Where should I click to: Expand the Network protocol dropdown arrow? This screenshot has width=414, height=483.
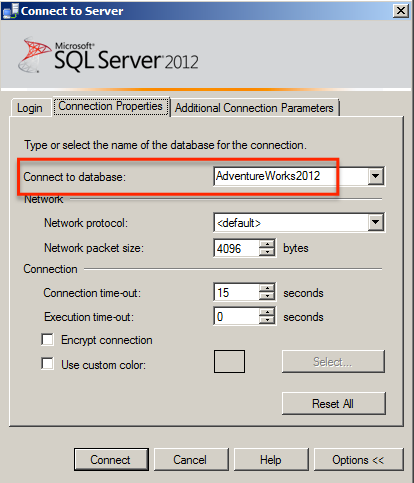[376, 222]
